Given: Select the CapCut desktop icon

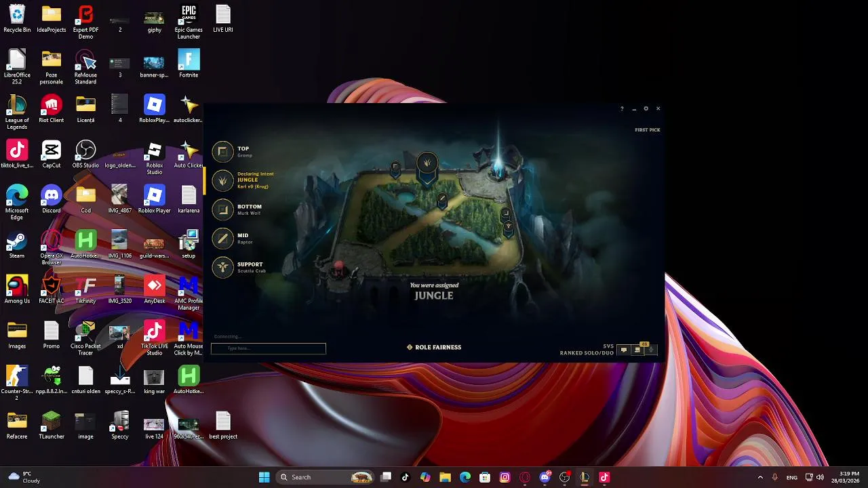Looking at the screenshot, I should coord(52,154).
